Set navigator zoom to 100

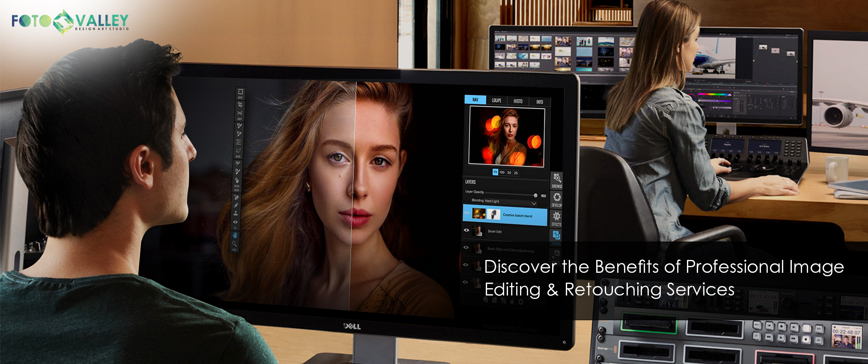[x=502, y=172]
